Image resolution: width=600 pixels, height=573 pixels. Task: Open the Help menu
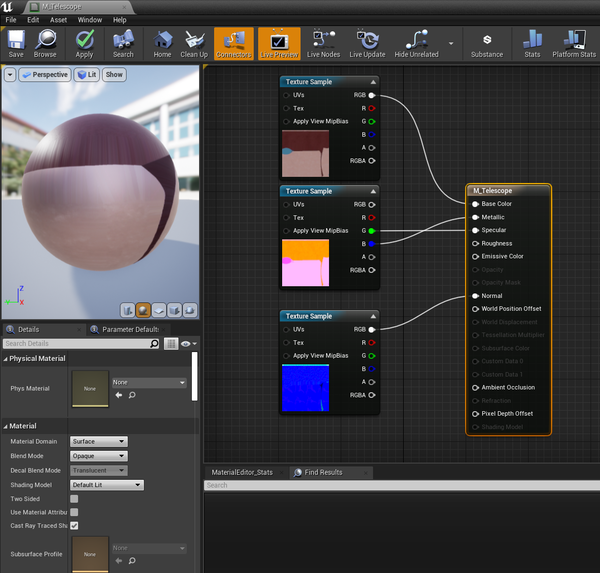coord(119,20)
